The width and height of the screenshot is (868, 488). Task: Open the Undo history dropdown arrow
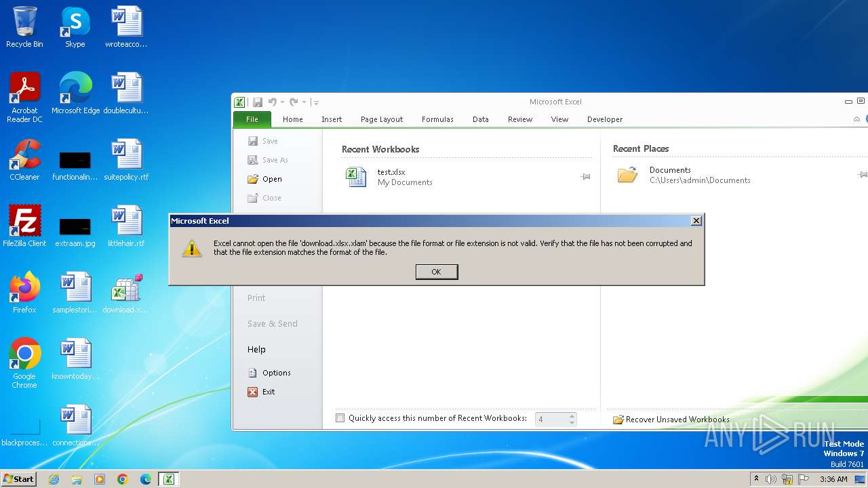point(282,102)
